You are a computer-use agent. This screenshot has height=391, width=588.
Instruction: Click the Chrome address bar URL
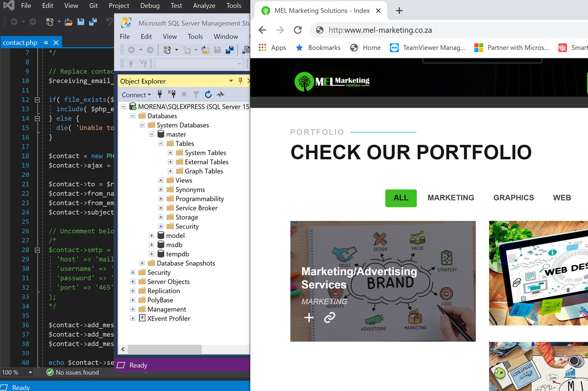click(380, 30)
